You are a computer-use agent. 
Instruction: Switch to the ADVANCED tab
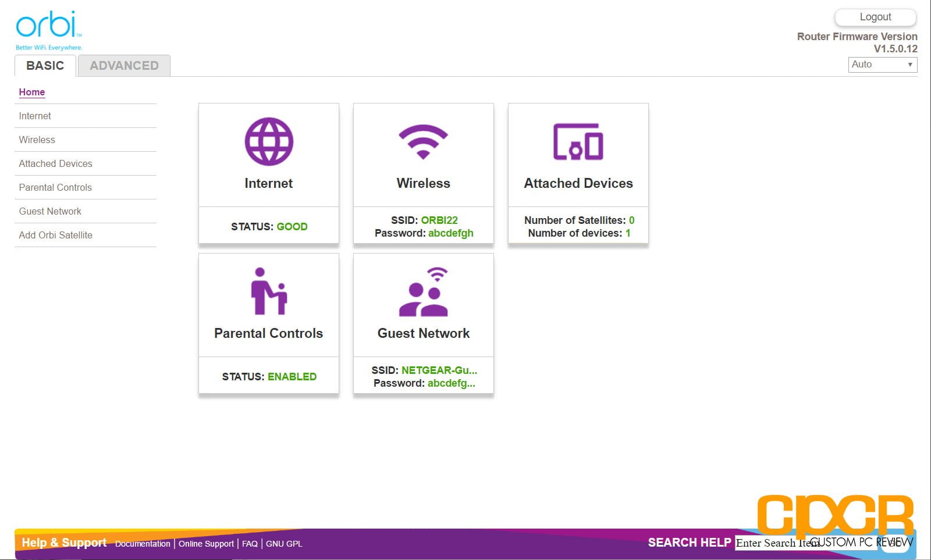(124, 66)
